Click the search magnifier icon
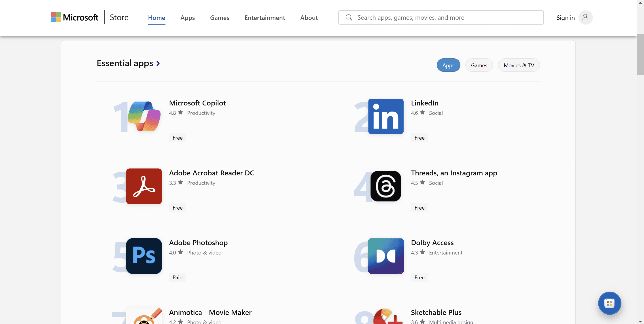Screen dimensions: 644x324 pos(349,17)
